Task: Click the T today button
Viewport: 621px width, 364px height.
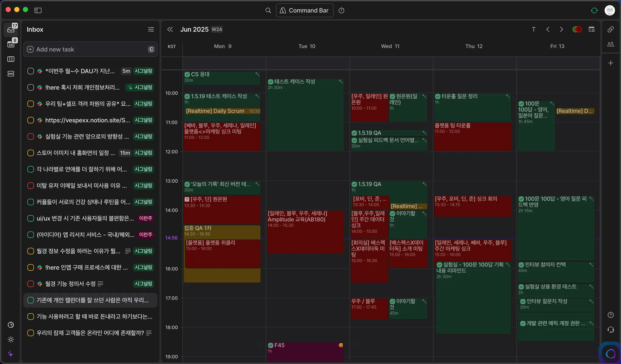Action: point(534,29)
